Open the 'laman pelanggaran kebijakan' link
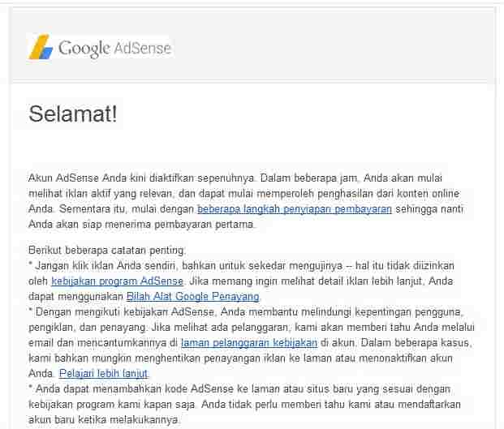 click(249, 343)
